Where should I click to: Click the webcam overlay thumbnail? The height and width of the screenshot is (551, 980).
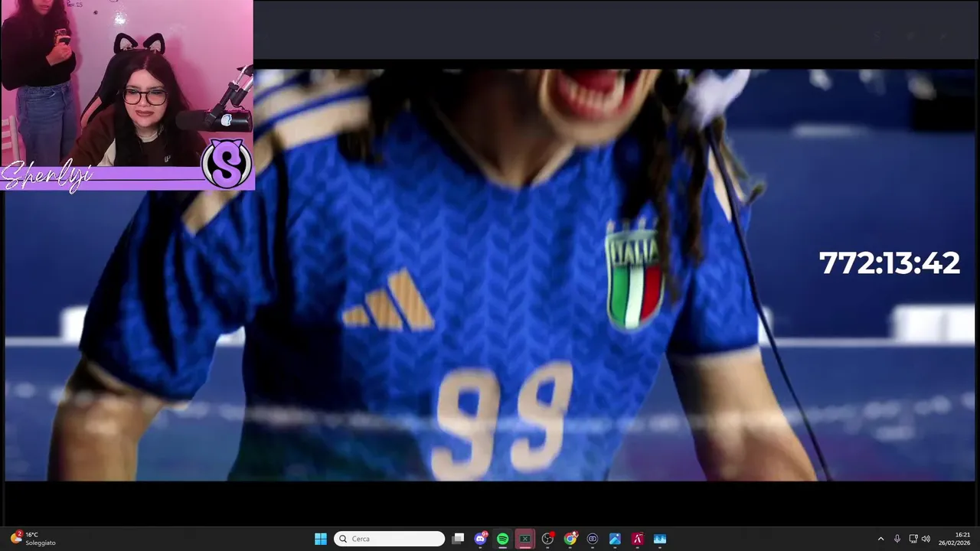tap(126, 95)
